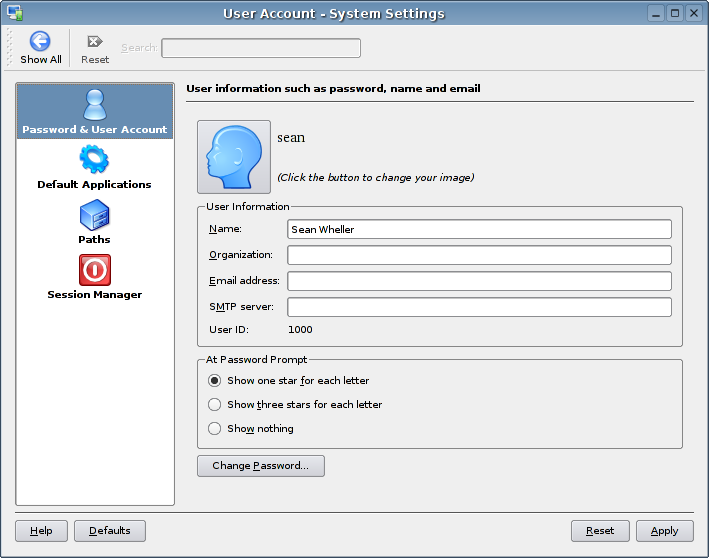Select the Show nothing option
709x558 pixels.
pyautogui.click(x=214, y=428)
